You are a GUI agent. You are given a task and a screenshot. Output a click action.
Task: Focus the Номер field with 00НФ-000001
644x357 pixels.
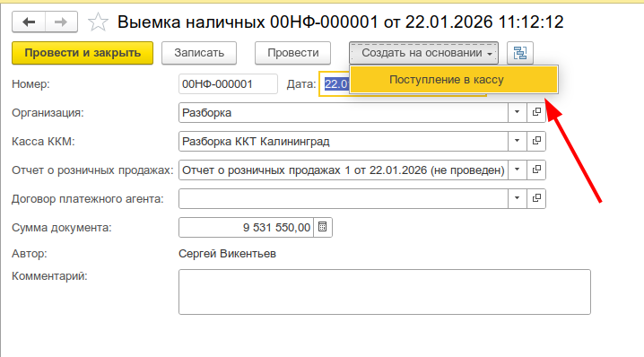point(228,84)
